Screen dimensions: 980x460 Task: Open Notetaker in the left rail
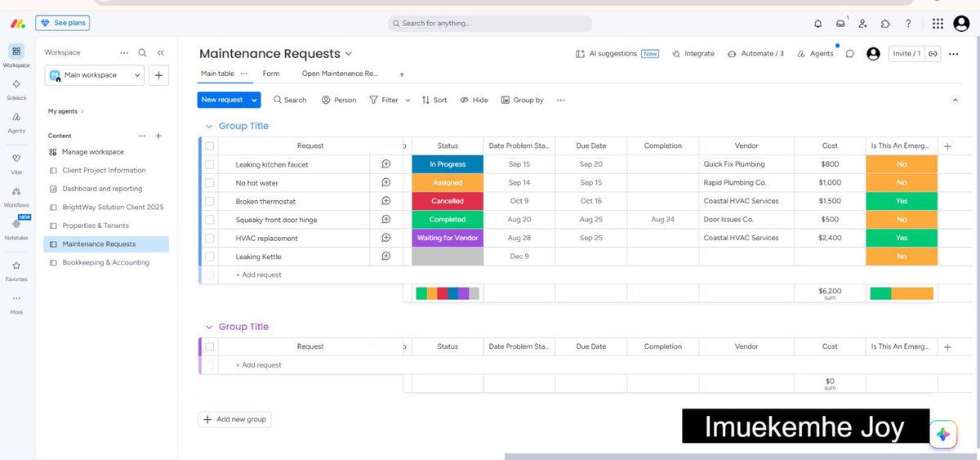pos(16,228)
